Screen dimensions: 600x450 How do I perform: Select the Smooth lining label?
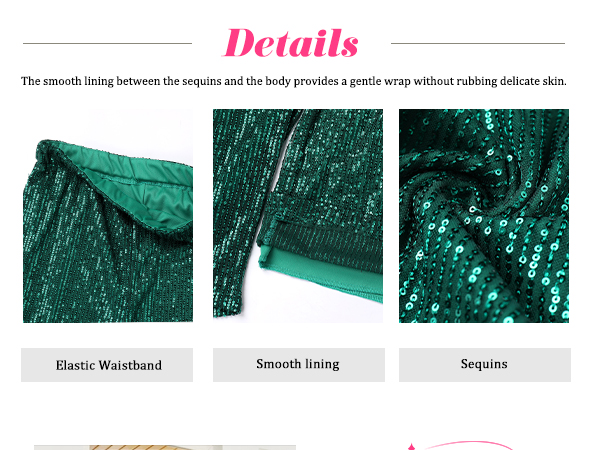pyautogui.click(x=299, y=365)
